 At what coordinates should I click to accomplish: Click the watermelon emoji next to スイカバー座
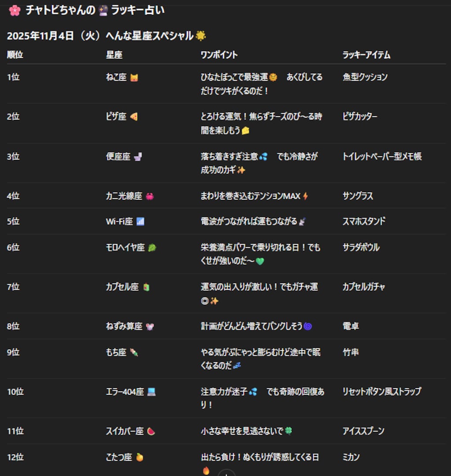coord(151,431)
